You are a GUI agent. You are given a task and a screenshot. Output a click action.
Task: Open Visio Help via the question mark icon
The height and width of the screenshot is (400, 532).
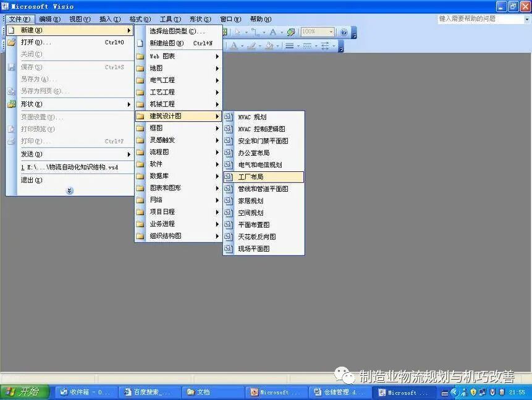[344, 32]
